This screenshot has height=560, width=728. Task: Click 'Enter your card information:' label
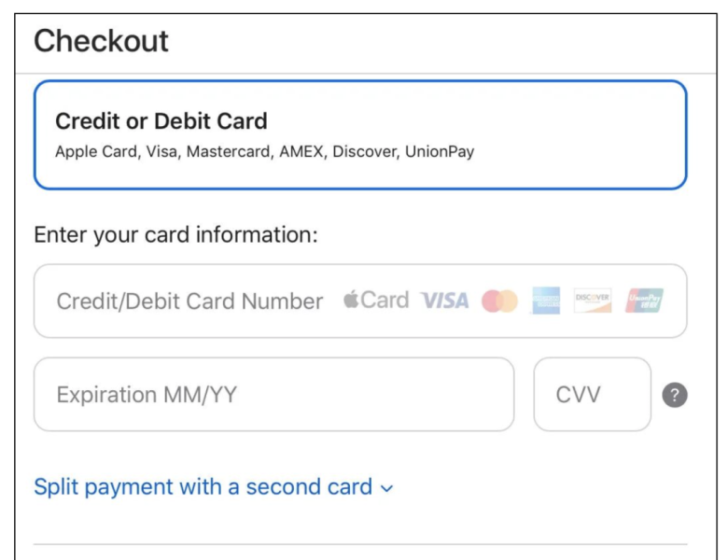click(176, 234)
